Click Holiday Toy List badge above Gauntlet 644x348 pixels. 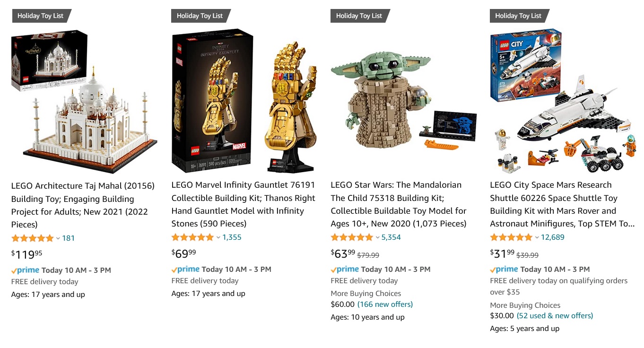tap(201, 16)
